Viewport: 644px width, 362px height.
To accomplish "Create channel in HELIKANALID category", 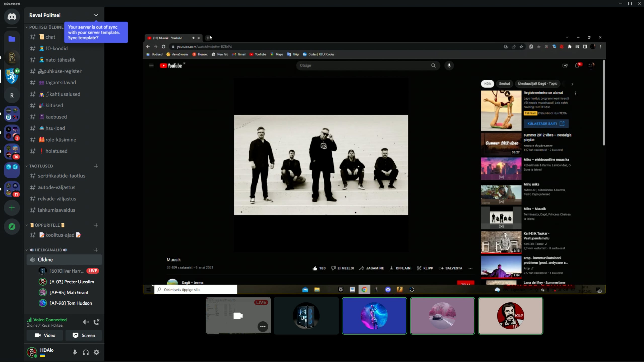I will point(96,250).
